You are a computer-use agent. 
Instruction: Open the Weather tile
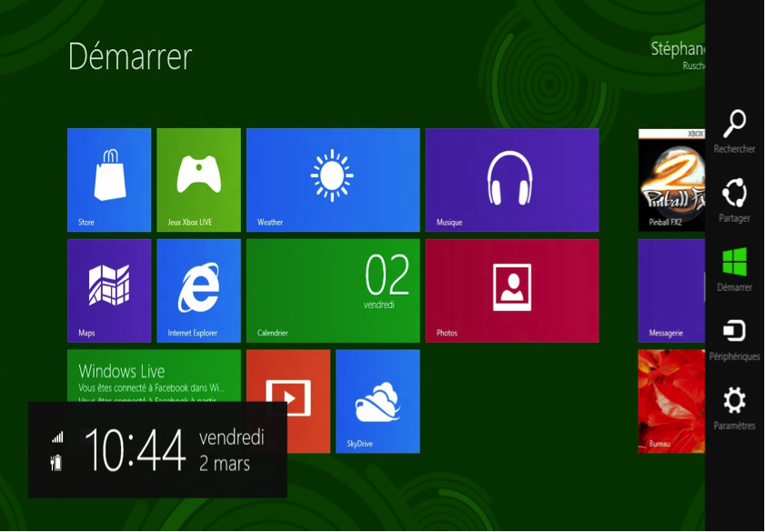click(333, 180)
